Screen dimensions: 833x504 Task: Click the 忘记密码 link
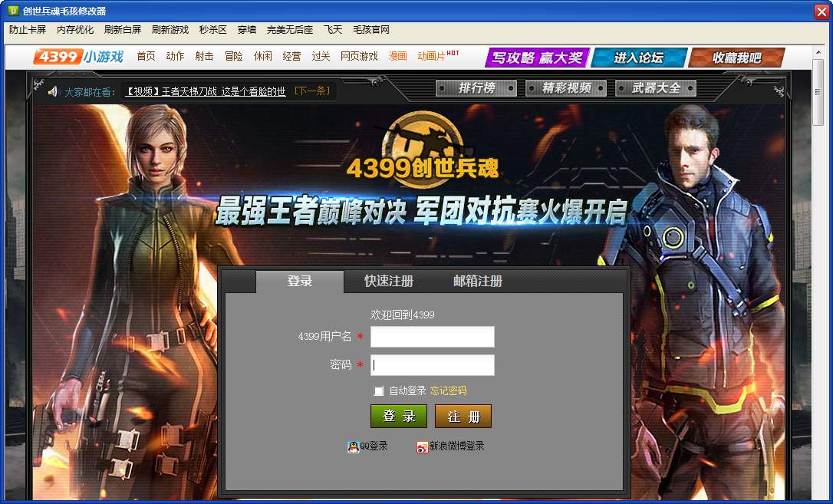[449, 391]
